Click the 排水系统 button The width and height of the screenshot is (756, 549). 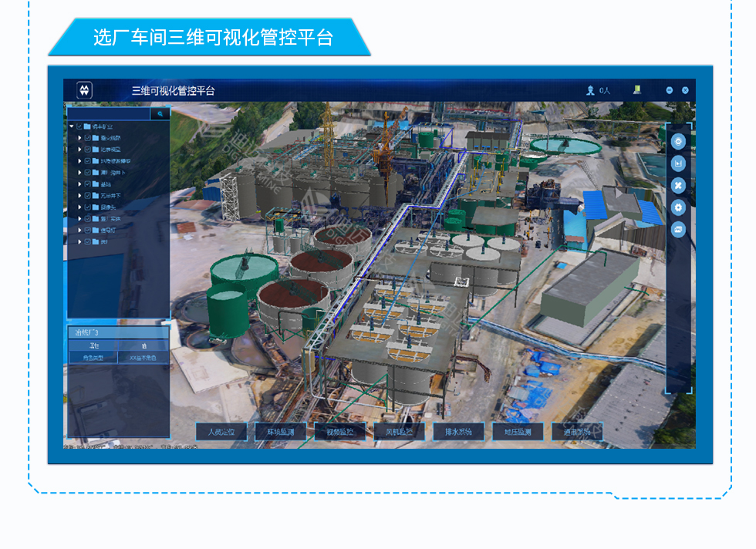458,432
